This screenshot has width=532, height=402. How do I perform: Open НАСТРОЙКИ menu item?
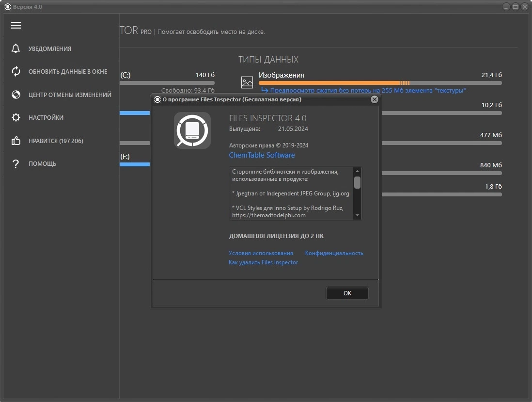tap(46, 117)
